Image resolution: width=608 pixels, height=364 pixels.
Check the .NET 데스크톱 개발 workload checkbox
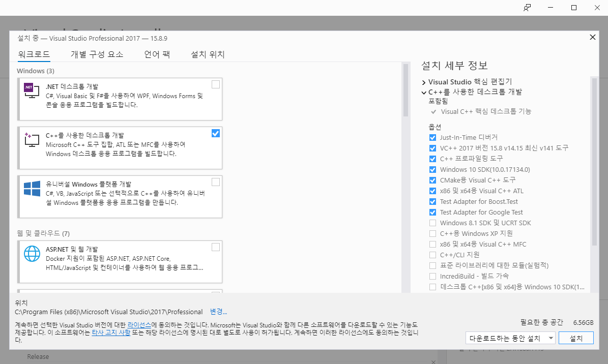[216, 84]
